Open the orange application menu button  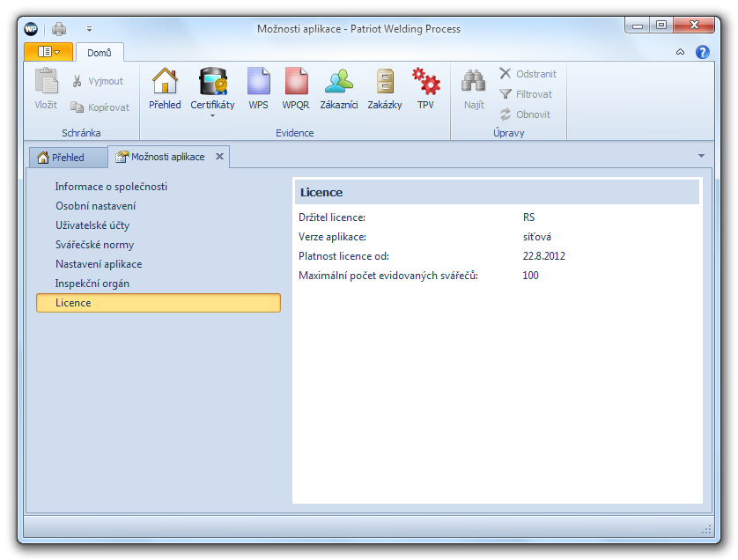pyautogui.click(x=48, y=52)
